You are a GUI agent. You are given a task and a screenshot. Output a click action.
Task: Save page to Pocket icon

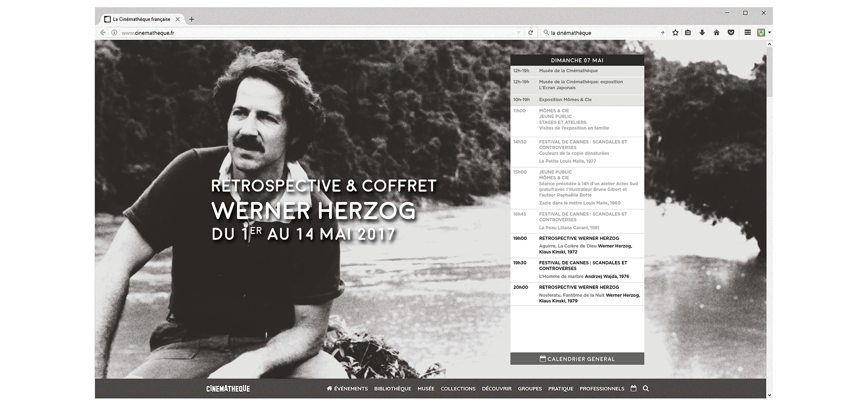click(x=731, y=33)
